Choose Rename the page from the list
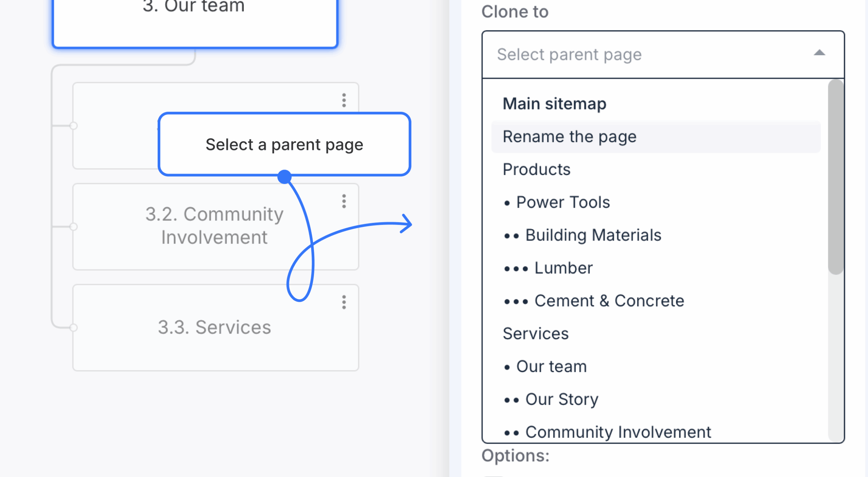Viewport: 868px width, 477px height. 656,137
